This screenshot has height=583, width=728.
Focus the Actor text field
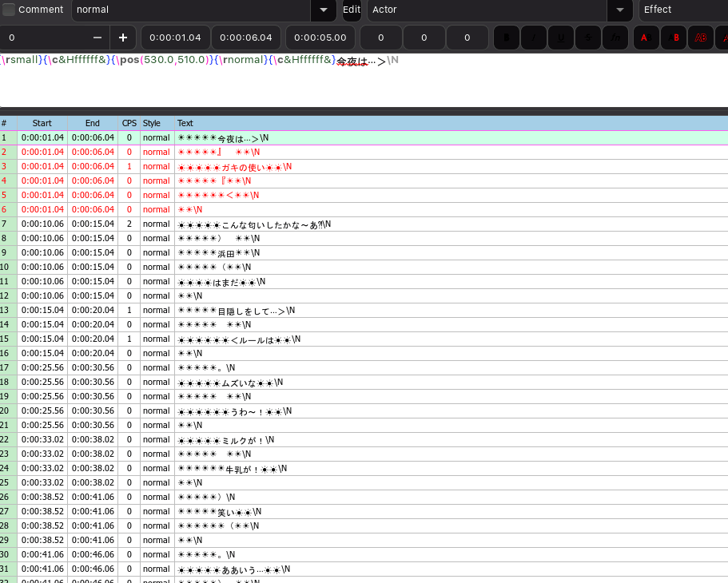(487, 10)
